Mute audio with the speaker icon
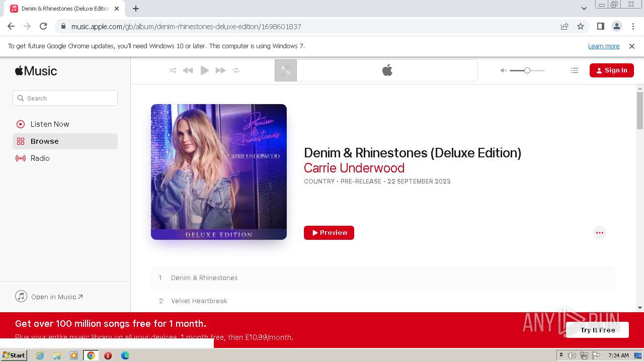Viewport: 644px width, 362px height. coord(503,70)
